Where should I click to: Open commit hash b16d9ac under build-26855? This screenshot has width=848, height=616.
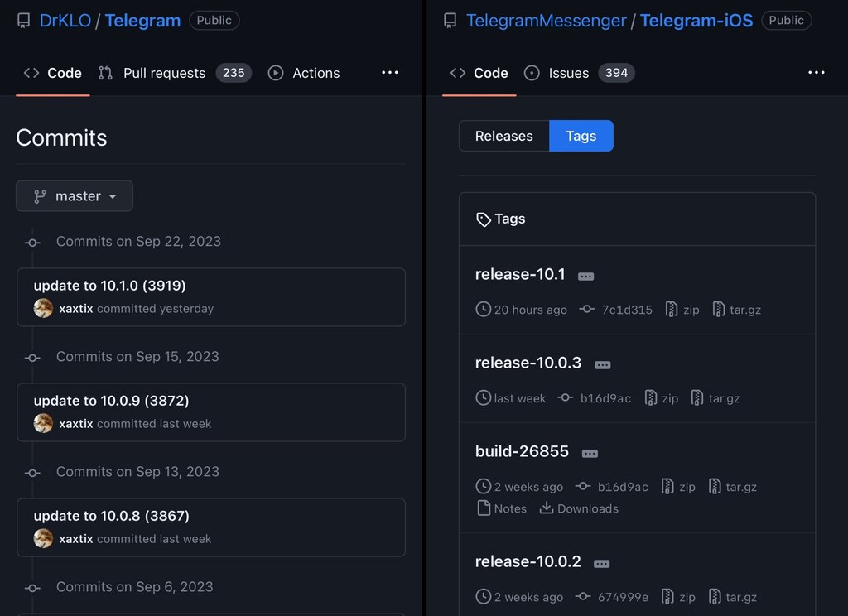pyautogui.click(x=623, y=488)
